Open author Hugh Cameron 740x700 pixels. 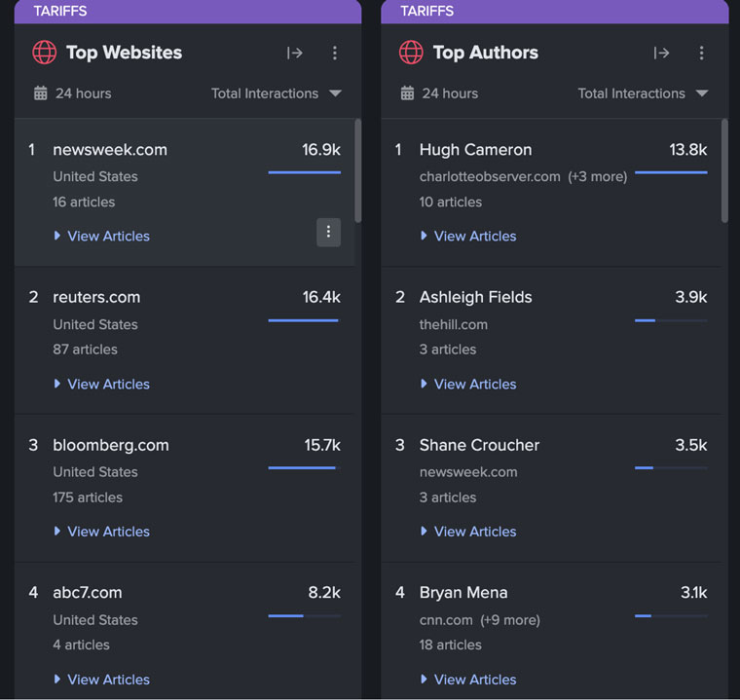pos(476,150)
